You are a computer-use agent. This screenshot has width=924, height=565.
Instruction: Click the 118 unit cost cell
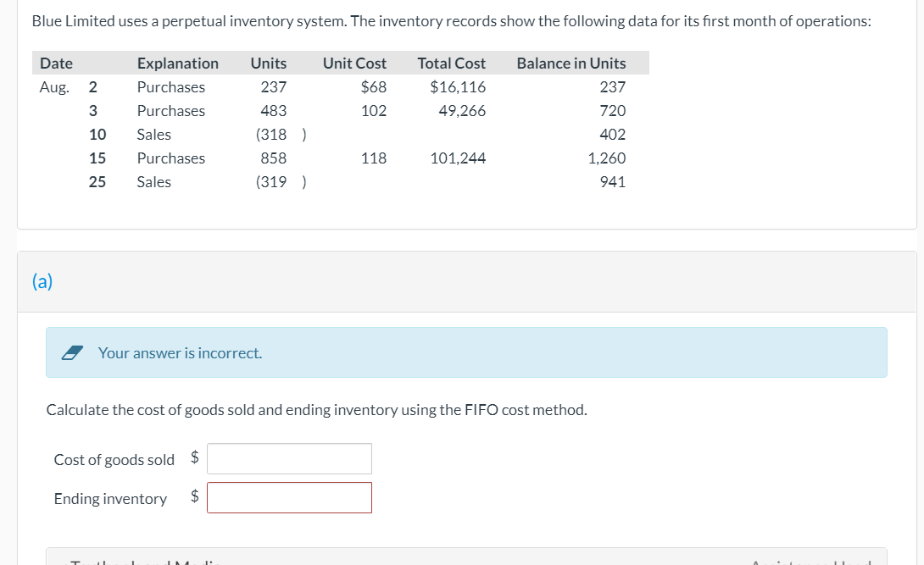374,158
